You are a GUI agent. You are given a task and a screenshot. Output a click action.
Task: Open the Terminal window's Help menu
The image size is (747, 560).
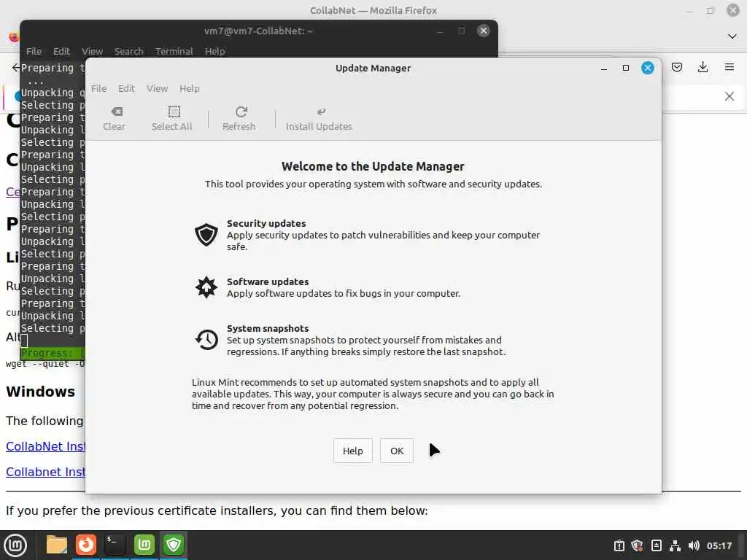tap(215, 51)
